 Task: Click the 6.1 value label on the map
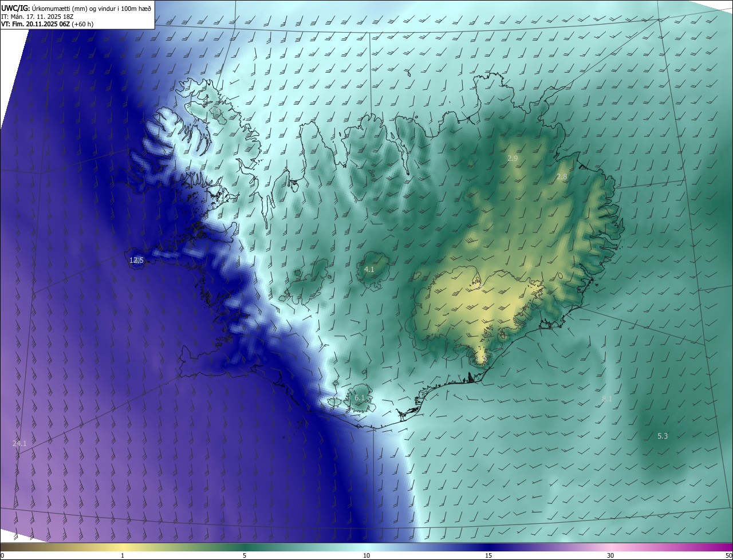pyautogui.click(x=360, y=397)
